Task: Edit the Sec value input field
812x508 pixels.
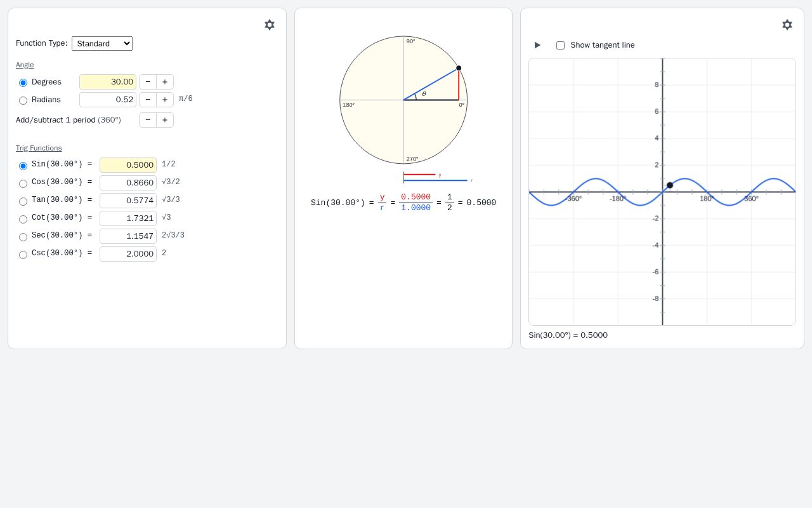Action: click(128, 236)
